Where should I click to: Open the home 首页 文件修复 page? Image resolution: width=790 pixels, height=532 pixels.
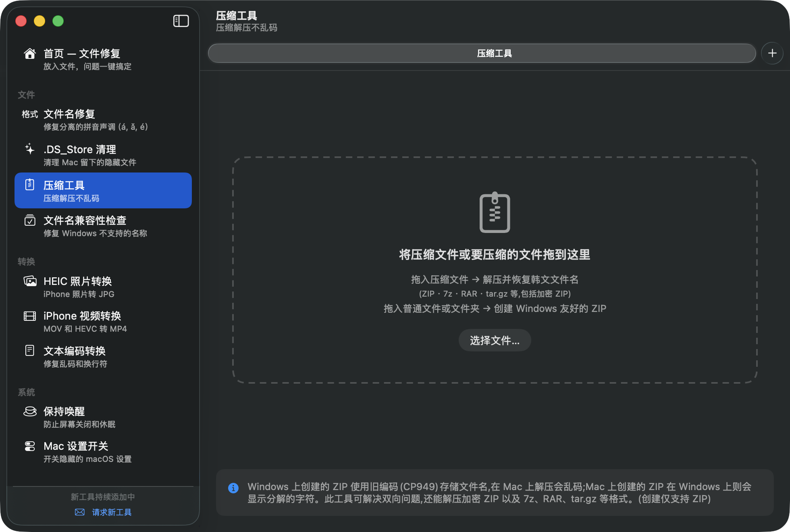(x=103, y=59)
